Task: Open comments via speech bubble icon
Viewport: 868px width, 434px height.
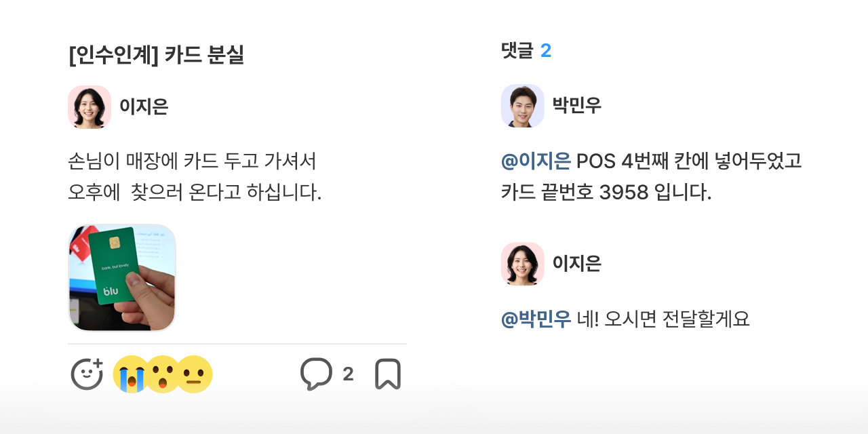Action: pos(316,374)
